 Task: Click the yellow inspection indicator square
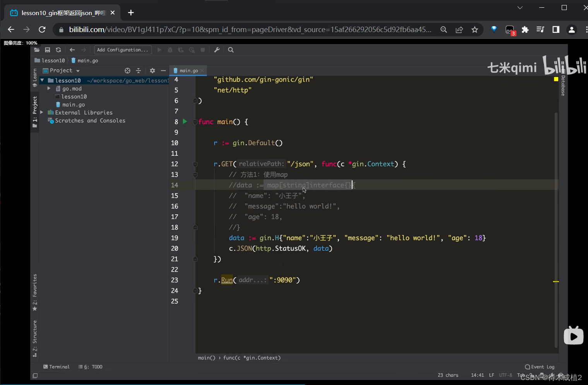pos(556,79)
